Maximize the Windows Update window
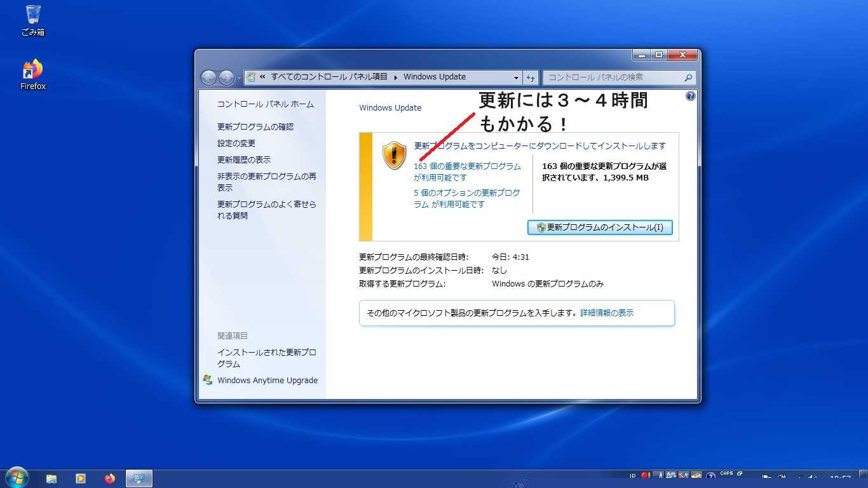This screenshot has width=868, height=488. (x=658, y=55)
